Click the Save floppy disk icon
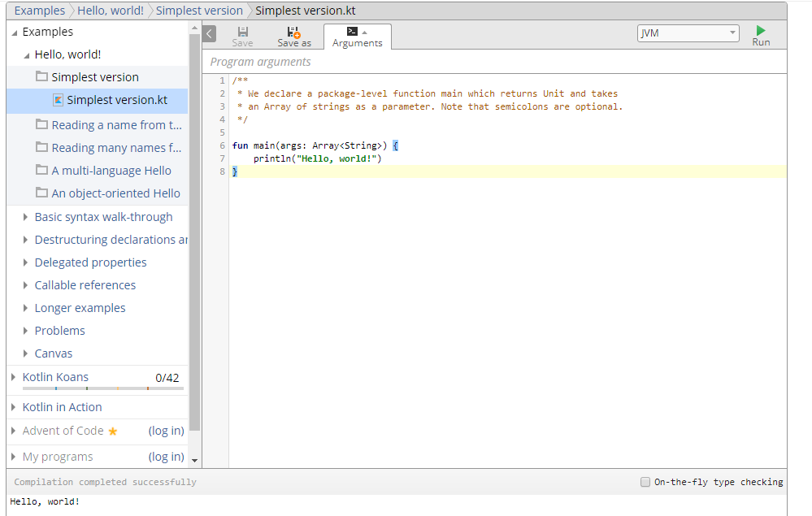Image resolution: width=812 pixels, height=516 pixels. [x=242, y=32]
